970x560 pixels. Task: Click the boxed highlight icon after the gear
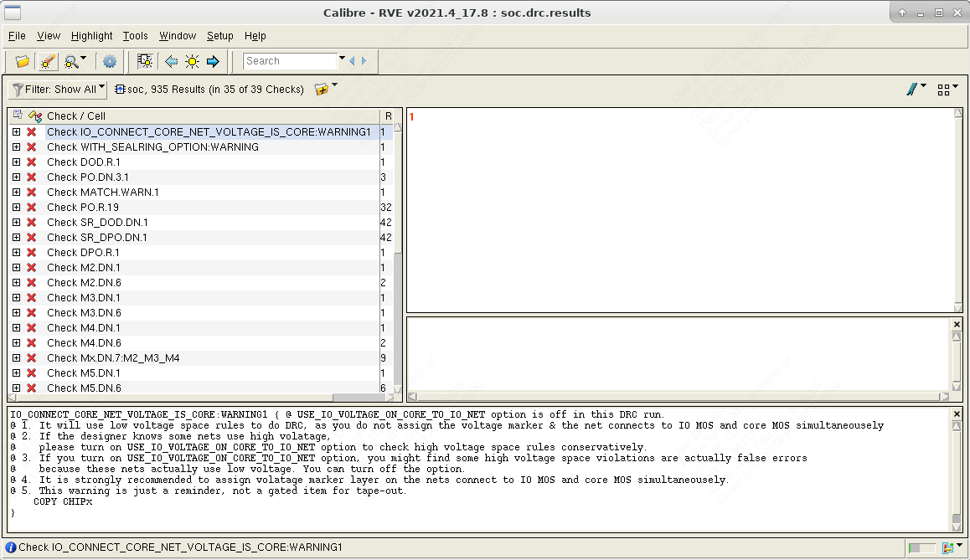[x=145, y=61]
